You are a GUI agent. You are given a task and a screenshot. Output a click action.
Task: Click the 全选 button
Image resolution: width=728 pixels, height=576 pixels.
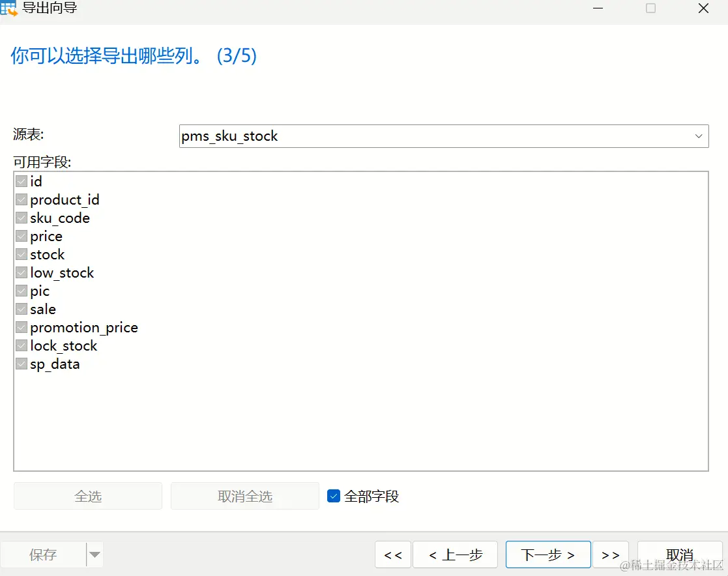pos(88,496)
